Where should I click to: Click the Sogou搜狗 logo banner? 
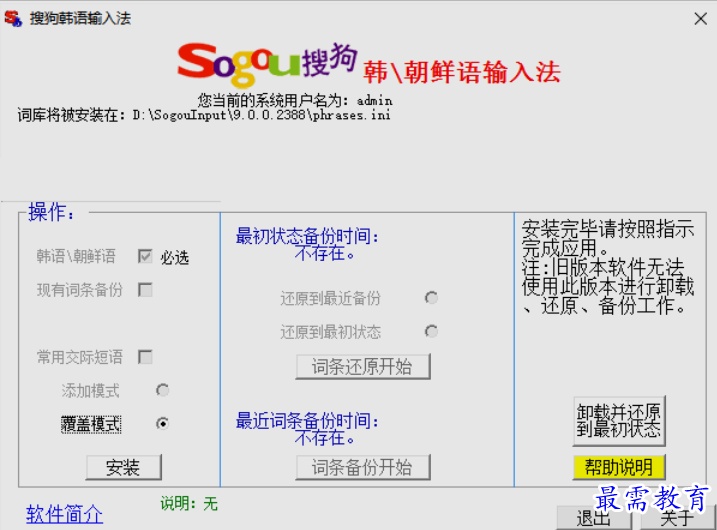(x=268, y=65)
